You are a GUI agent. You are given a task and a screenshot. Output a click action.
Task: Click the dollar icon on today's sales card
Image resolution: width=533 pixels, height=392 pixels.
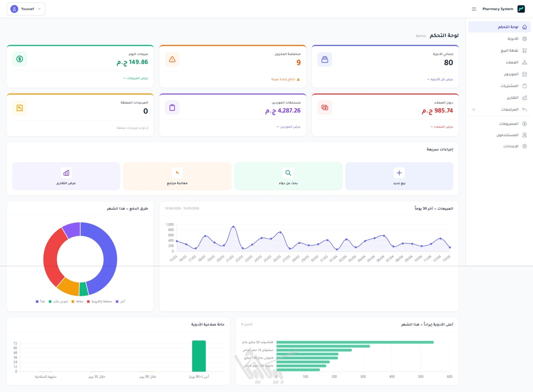click(x=20, y=59)
